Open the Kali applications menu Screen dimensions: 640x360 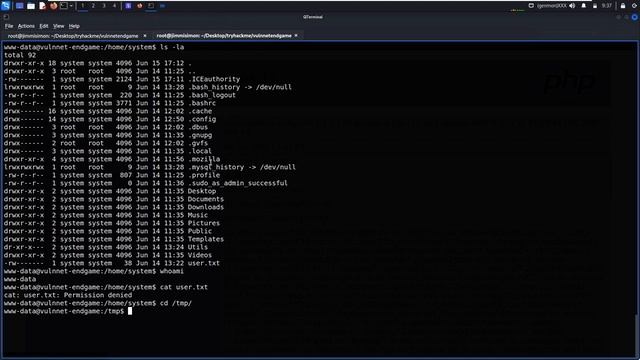click(x=5, y=6)
